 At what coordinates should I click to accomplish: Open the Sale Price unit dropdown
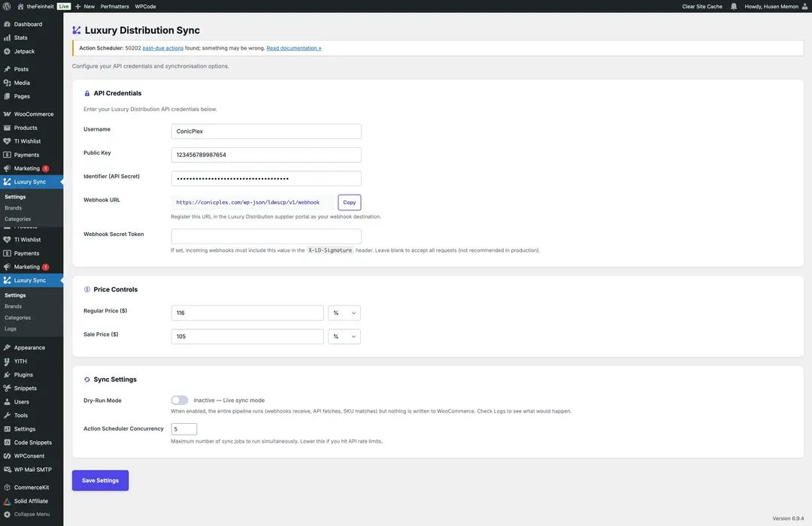coord(344,337)
